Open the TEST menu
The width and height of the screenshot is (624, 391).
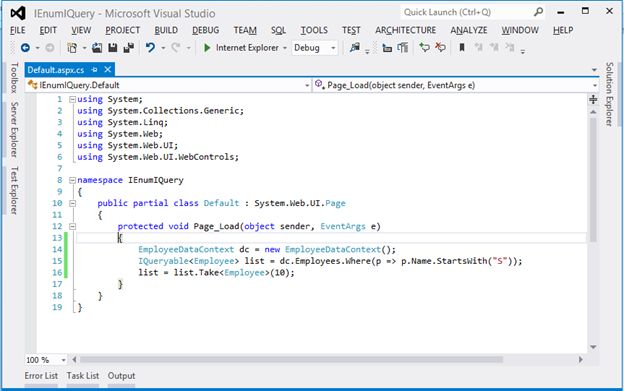[351, 30]
